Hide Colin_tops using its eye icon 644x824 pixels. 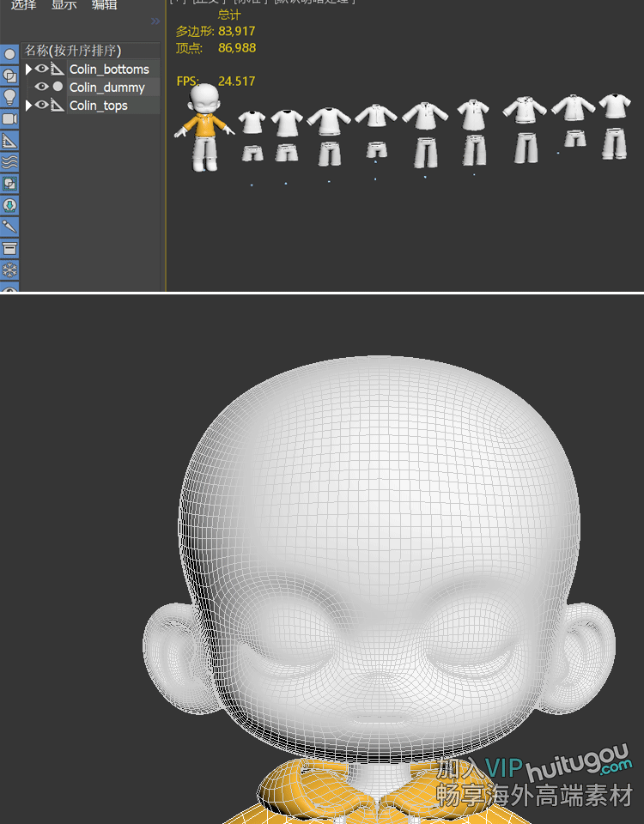(x=41, y=105)
